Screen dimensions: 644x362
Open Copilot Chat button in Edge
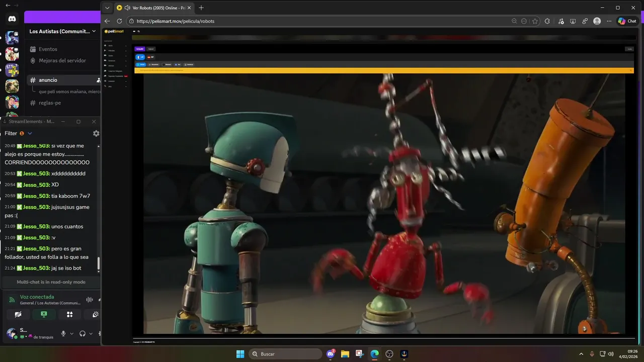pos(627,21)
